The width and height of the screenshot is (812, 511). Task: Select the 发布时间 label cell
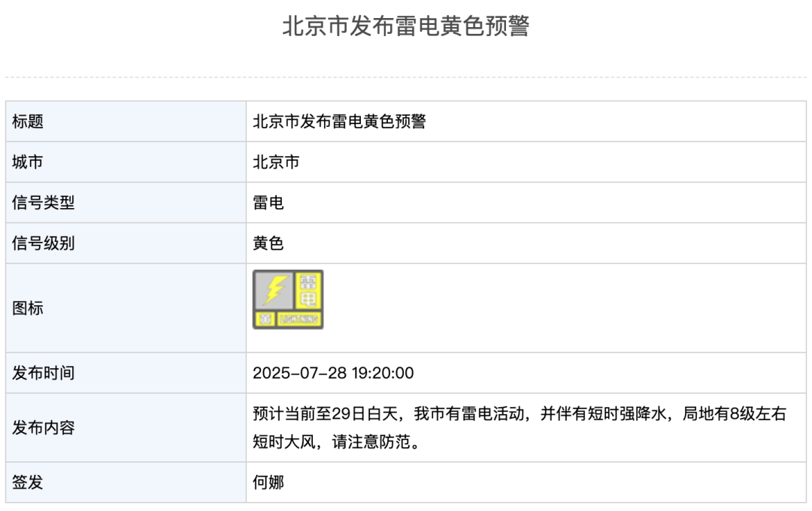pyautogui.click(x=126, y=373)
